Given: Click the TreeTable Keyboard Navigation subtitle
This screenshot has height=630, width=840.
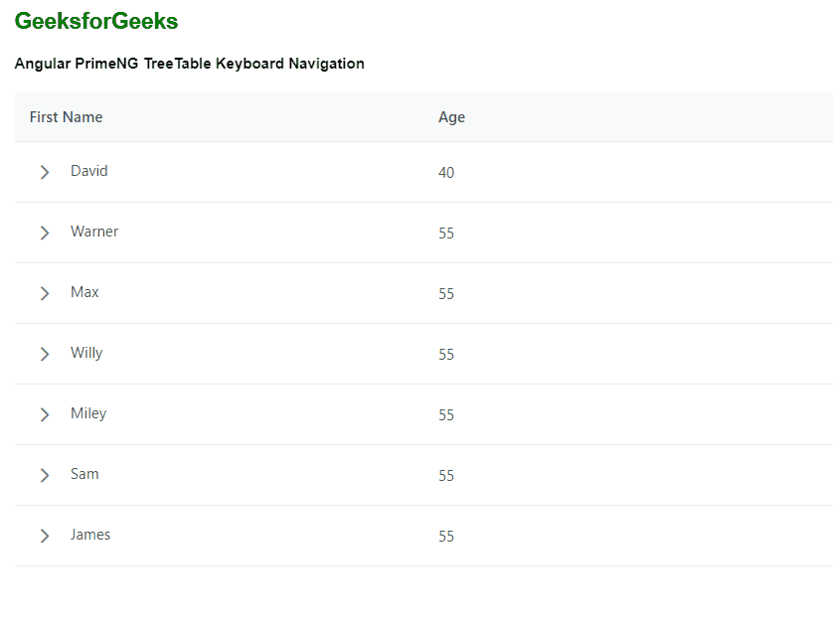Looking at the screenshot, I should tap(189, 64).
